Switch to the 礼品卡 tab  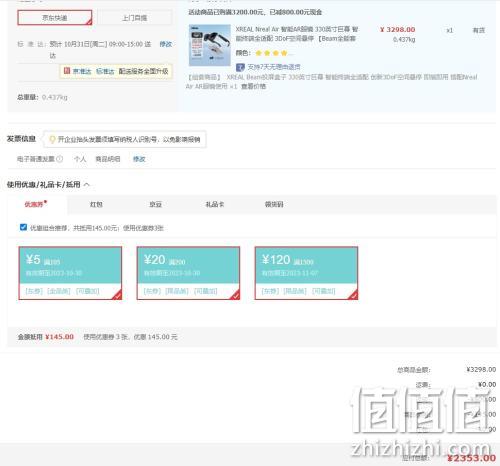click(x=215, y=204)
